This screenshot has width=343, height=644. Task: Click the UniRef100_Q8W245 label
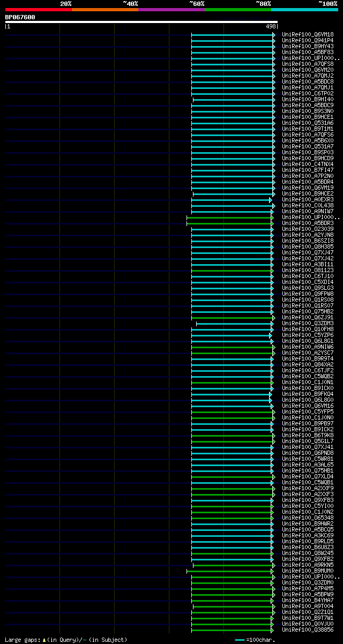308,553
